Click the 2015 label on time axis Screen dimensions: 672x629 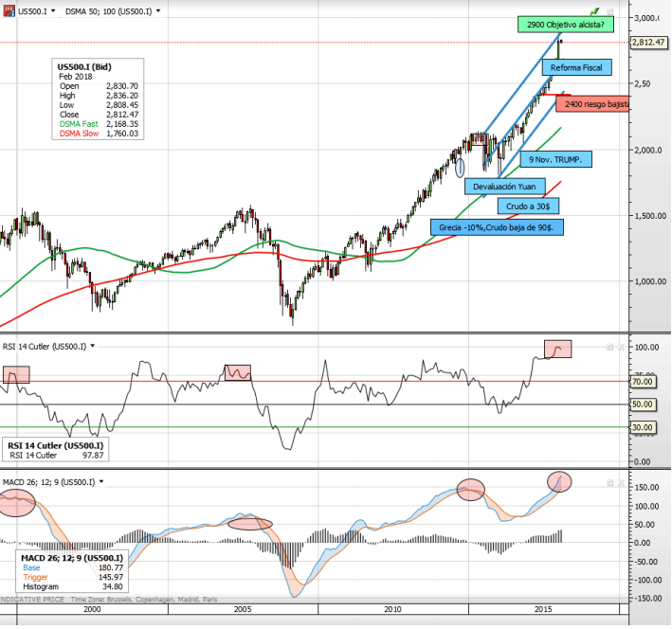tap(543, 609)
